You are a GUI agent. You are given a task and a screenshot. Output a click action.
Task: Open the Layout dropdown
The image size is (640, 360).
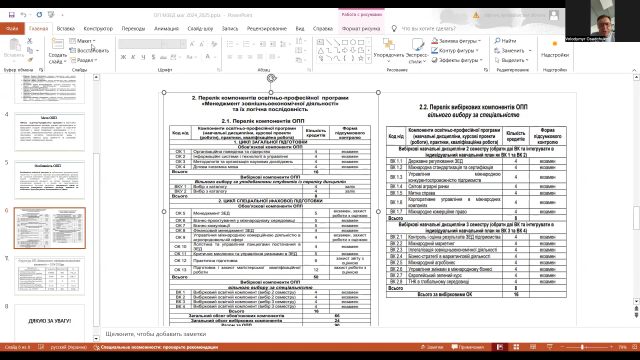click(x=83, y=41)
